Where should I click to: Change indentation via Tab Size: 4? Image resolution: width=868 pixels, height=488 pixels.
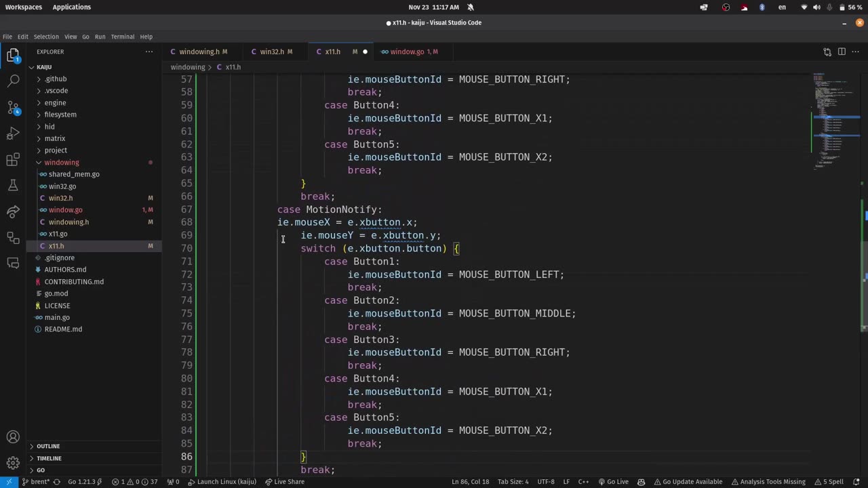tap(513, 482)
